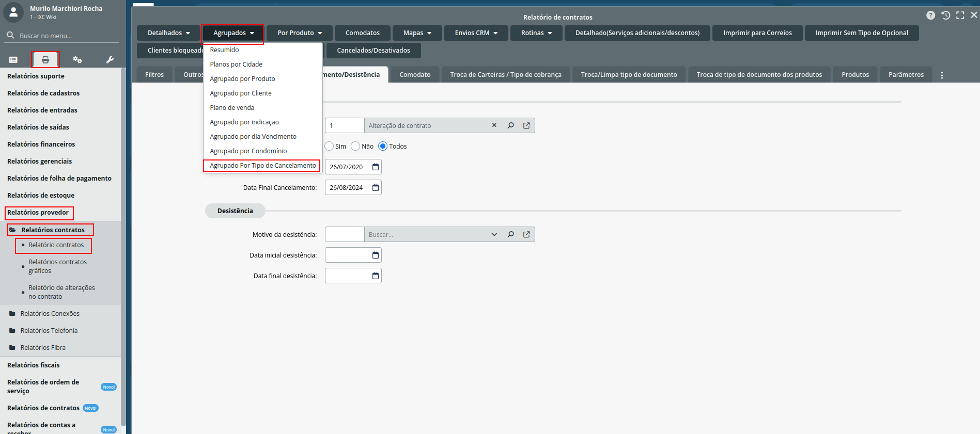Open the history clock icon
This screenshot has height=434, width=980.
[x=945, y=15]
